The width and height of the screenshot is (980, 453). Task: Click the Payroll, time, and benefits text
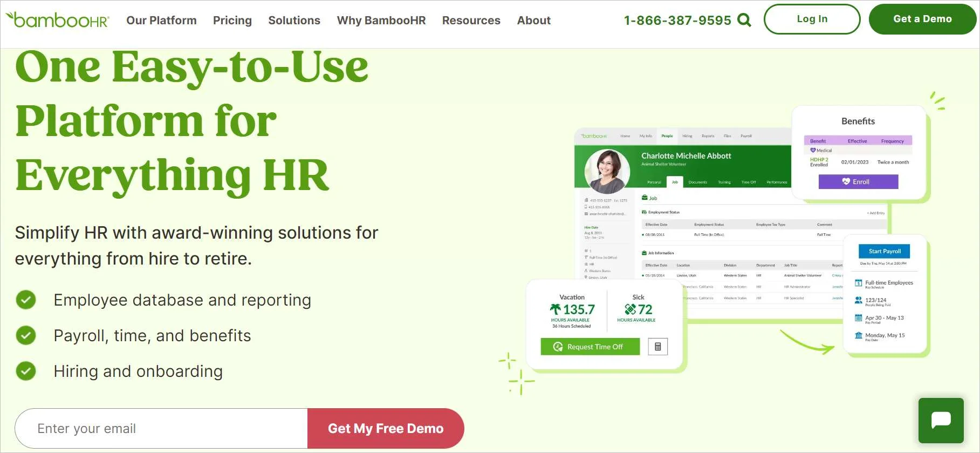pos(152,336)
